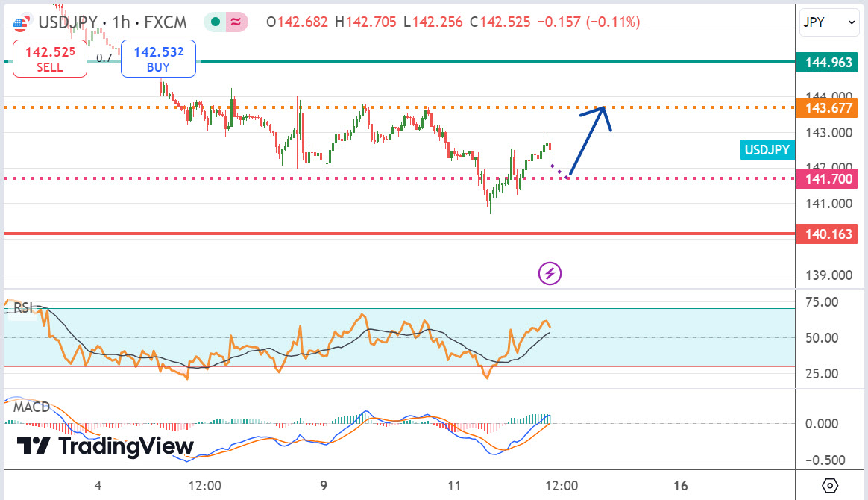Select the red 140.163 price level label
Screen dimensions: 868x500
827,234
